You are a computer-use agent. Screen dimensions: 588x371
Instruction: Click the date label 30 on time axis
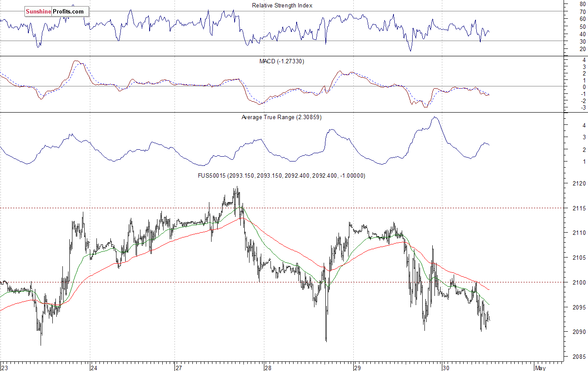446,368
